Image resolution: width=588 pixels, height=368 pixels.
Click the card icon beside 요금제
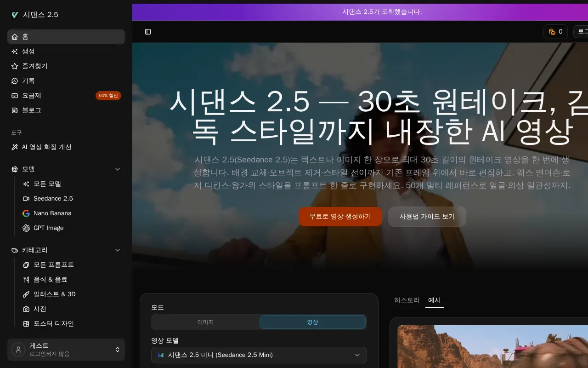point(15,96)
